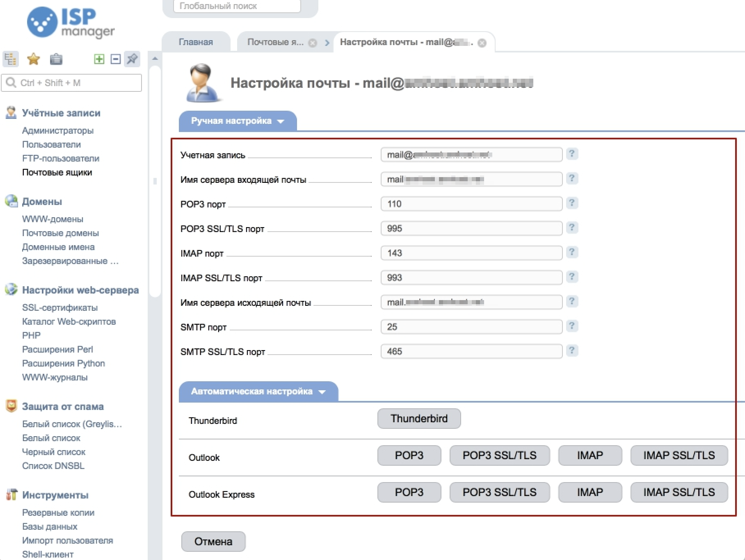Screen dimensions: 745x560
Task: Open help for IMAP порт field
Action: pyautogui.click(x=571, y=252)
